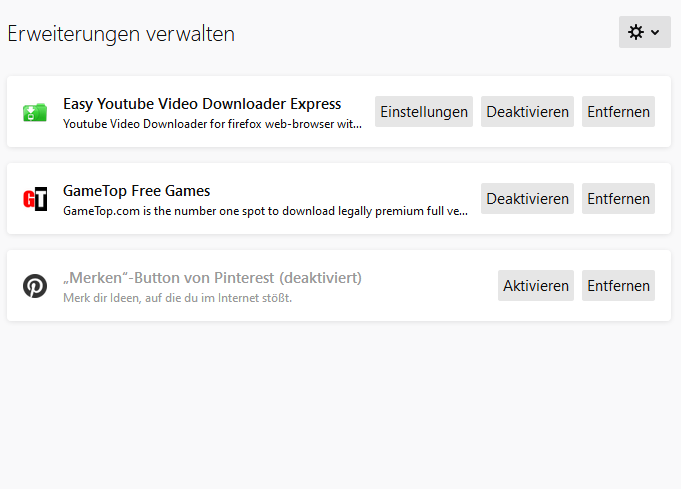Deaktivieren the Easy Youtube Video Downloader Express extension
Screen dimensions: 681x489
point(527,112)
